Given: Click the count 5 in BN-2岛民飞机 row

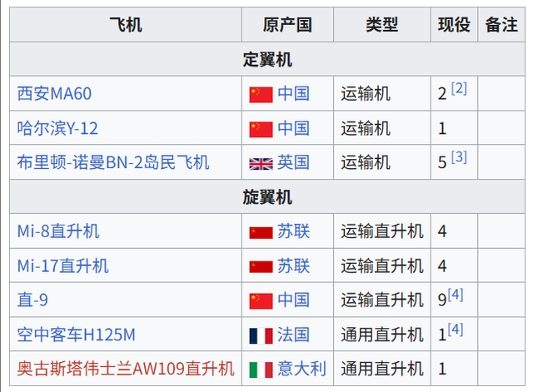Looking at the screenshot, I should pos(442,163).
